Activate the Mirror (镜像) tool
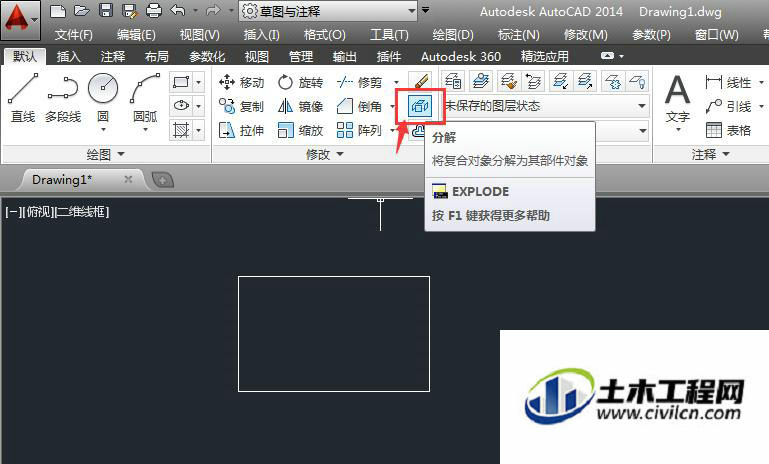 pyautogui.click(x=300, y=106)
